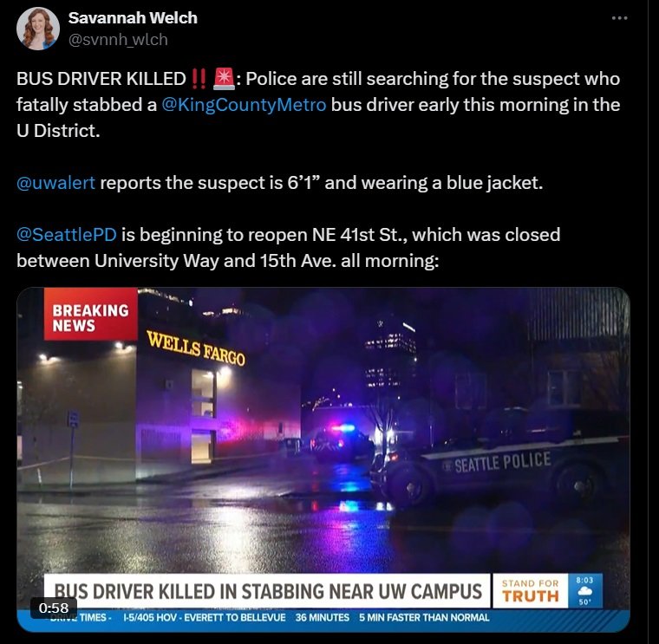
Task: Click the bus driver stabbing headline banner
Action: [x=267, y=591]
